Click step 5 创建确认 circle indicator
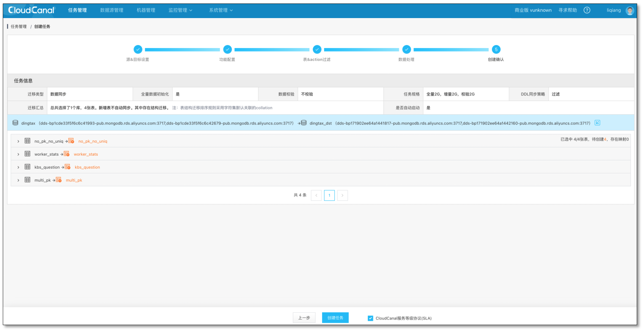This screenshot has width=644, height=333. (496, 49)
